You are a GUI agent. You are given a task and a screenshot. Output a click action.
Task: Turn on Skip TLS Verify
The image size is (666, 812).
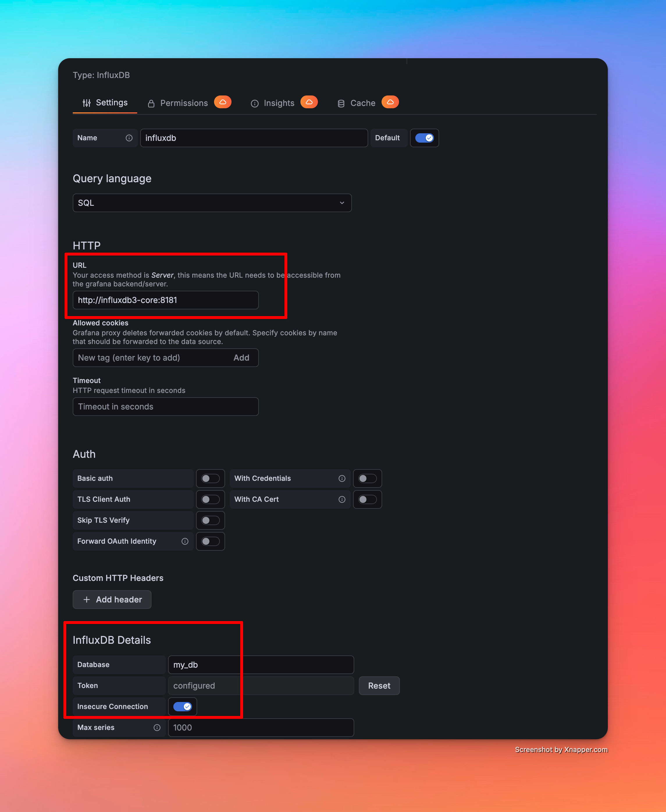point(210,520)
